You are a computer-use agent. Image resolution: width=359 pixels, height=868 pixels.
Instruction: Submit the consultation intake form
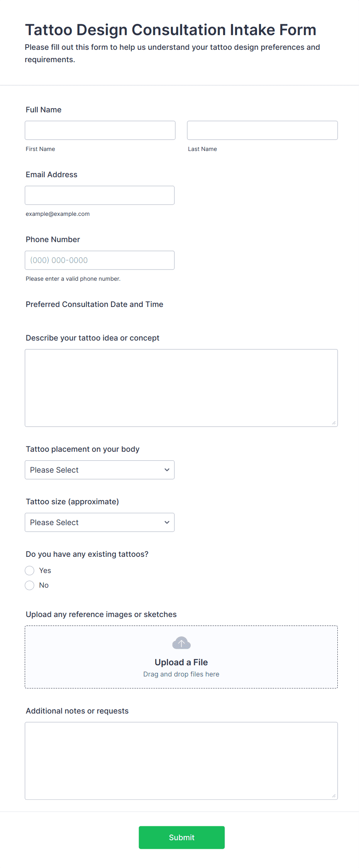pos(181,837)
